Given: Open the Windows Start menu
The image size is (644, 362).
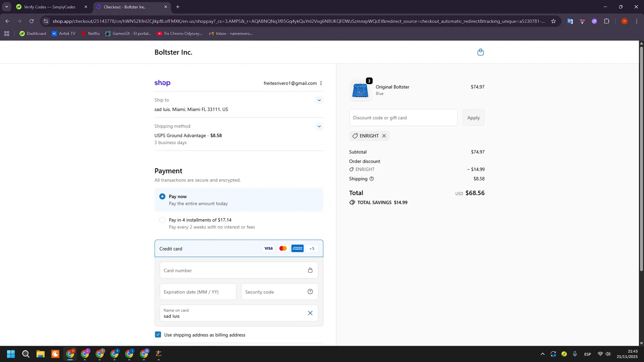Looking at the screenshot, I should pyautogui.click(x=11, y=354).
